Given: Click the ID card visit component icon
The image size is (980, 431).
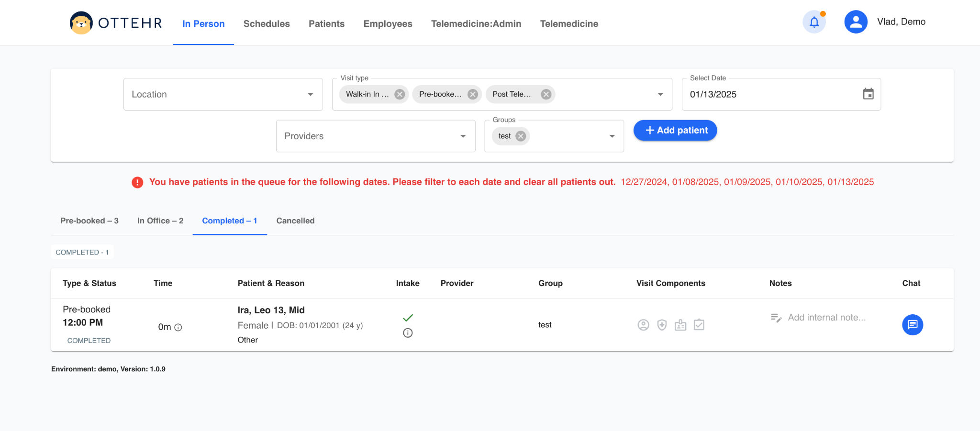Looking at the screenshot, I should point(680,325).
